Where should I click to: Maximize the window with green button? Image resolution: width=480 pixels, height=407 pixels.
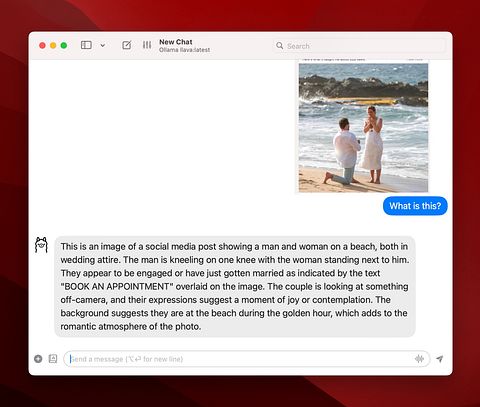click(x=64, y=45)
